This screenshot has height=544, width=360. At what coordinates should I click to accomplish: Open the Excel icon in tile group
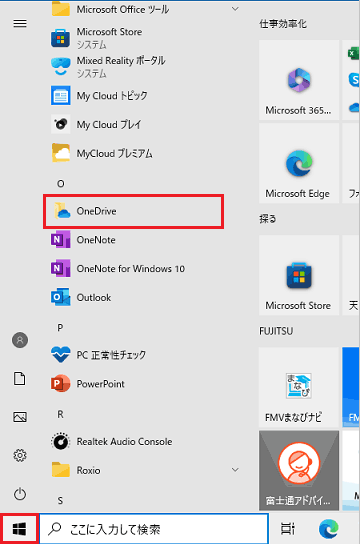tap(353, 53)
